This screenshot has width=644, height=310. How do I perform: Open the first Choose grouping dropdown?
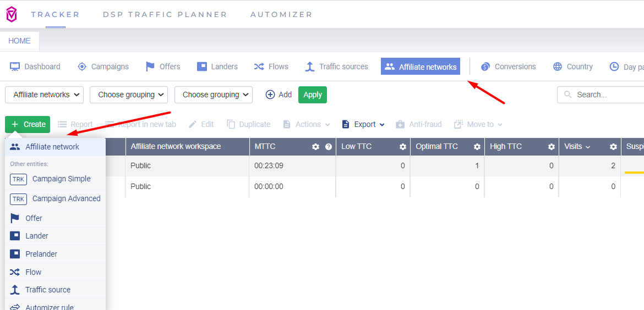point(128,95)
